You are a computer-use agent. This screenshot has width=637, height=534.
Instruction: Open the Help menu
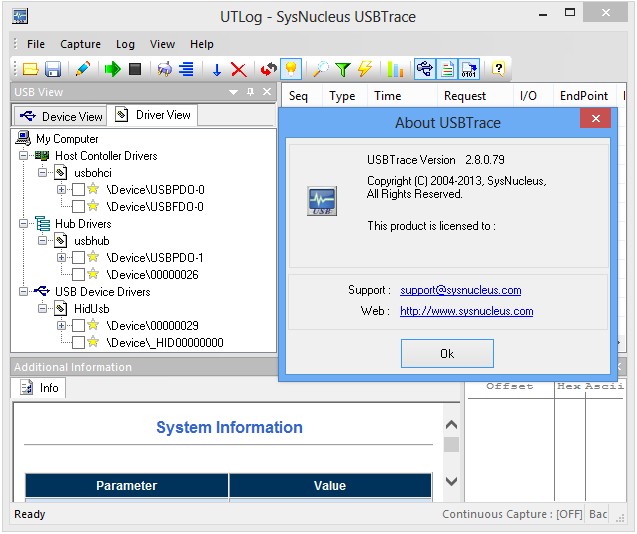point(202,44)
